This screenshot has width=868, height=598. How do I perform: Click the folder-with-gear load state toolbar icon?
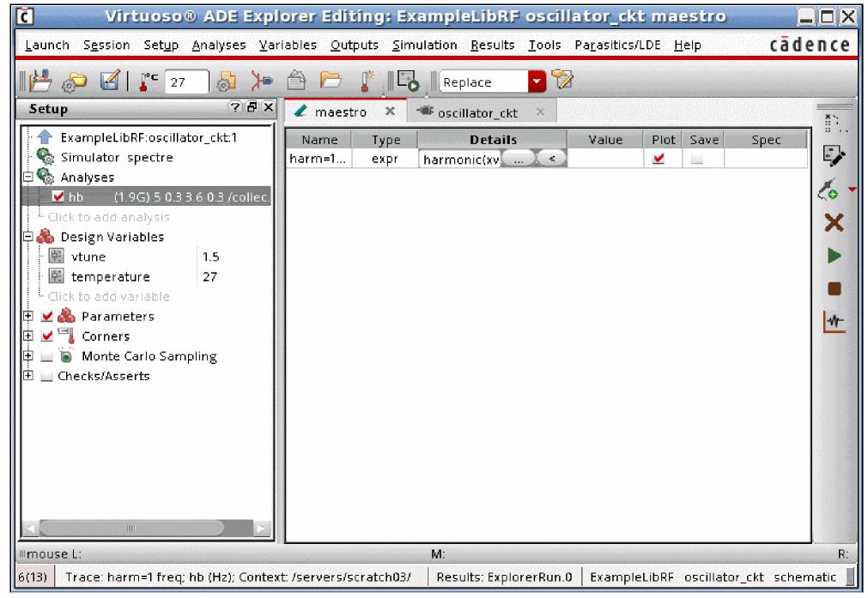point(74,82)
